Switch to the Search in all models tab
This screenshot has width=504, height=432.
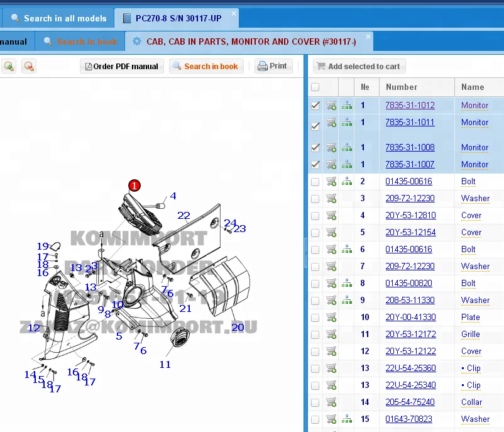click(x=58, y=18)
